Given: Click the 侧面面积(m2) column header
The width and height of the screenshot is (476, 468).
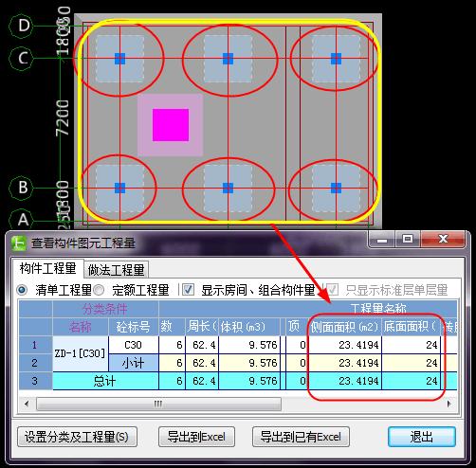Looking at the screenshot, I should tap(345, 327).
